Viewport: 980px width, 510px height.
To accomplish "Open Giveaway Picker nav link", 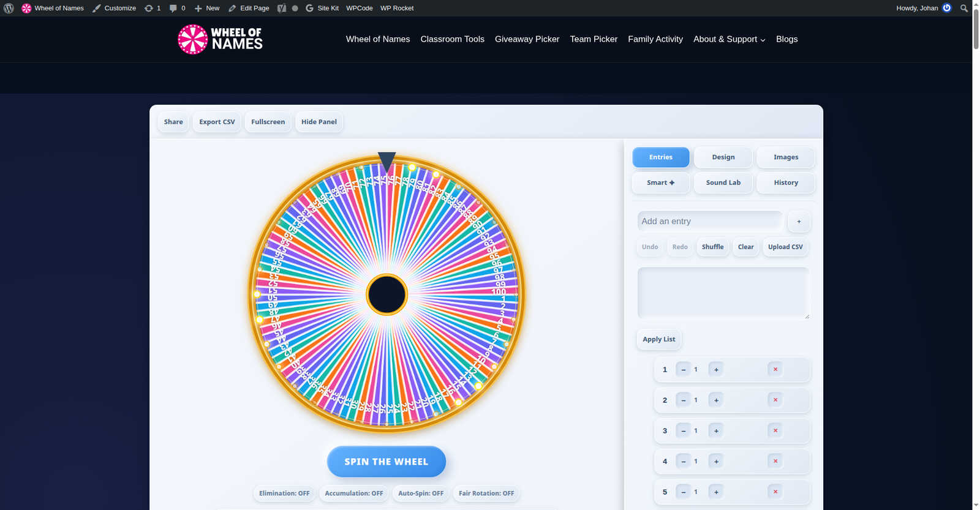I will click(x=527, y=39).
